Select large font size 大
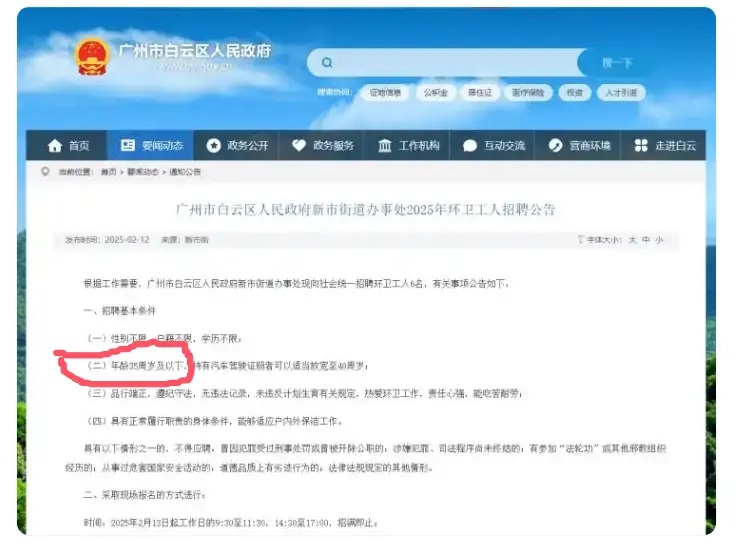 (x=631, y=241)
